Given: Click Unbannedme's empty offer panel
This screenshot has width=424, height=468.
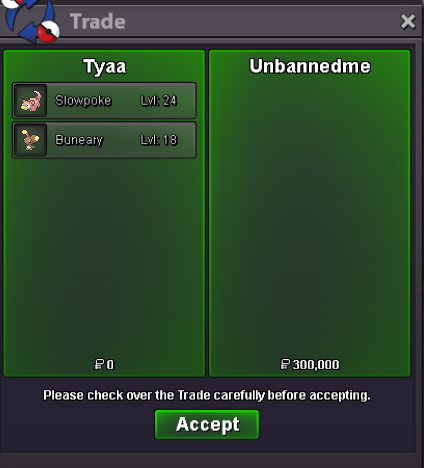Looking at the screenshot, I should click(x=310, y=213).
